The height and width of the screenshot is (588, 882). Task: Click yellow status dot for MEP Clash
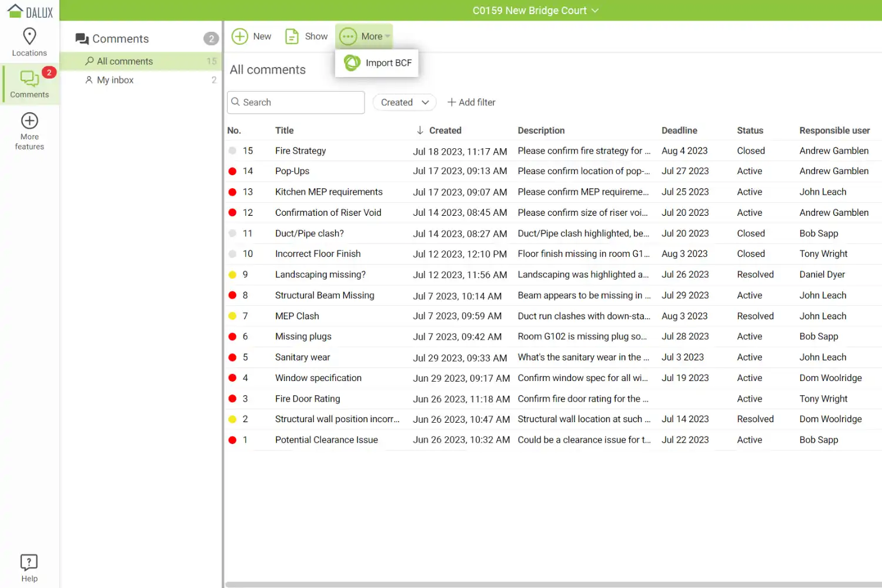(232, 316)
